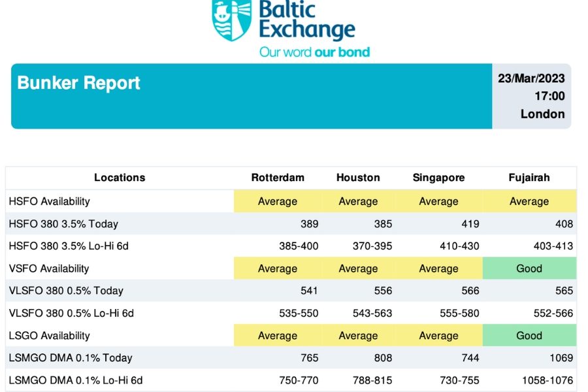This screenshot has width=588, height=392.
Task: Click the Locations column header
Action: (120, 178)
